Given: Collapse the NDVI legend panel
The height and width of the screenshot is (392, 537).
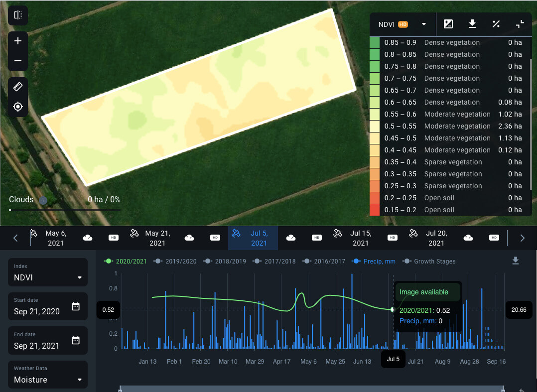Looking at the screenshot, I should (x=520, y=24).
